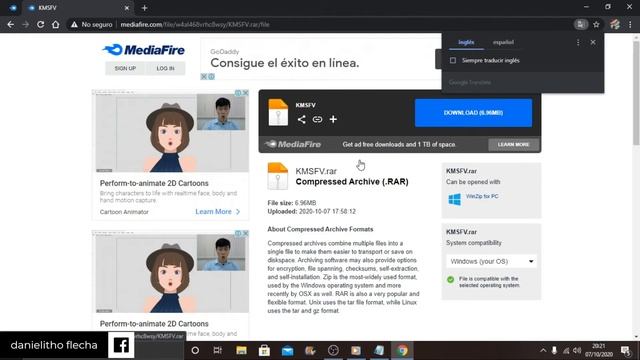Reload the MediaFire page
Screen dimensions: 640x360
(40, 24)
